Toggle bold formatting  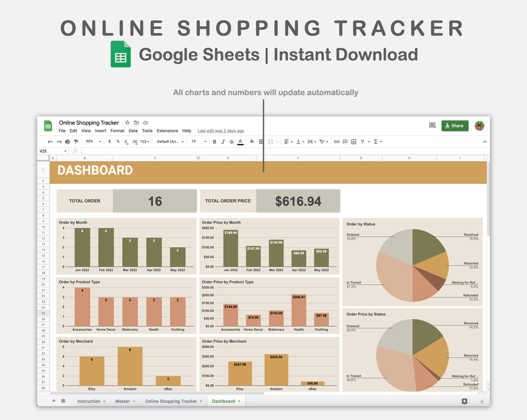pos(214,141)
